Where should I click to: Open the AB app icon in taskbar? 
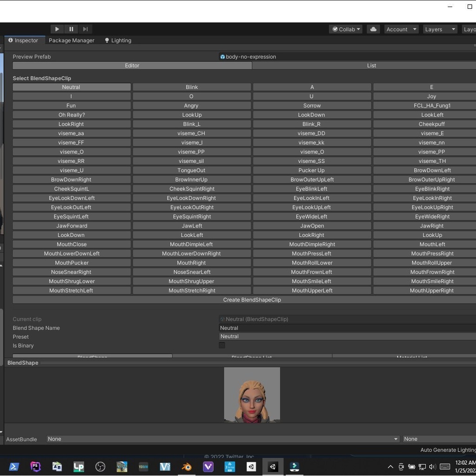click(57, 467)
